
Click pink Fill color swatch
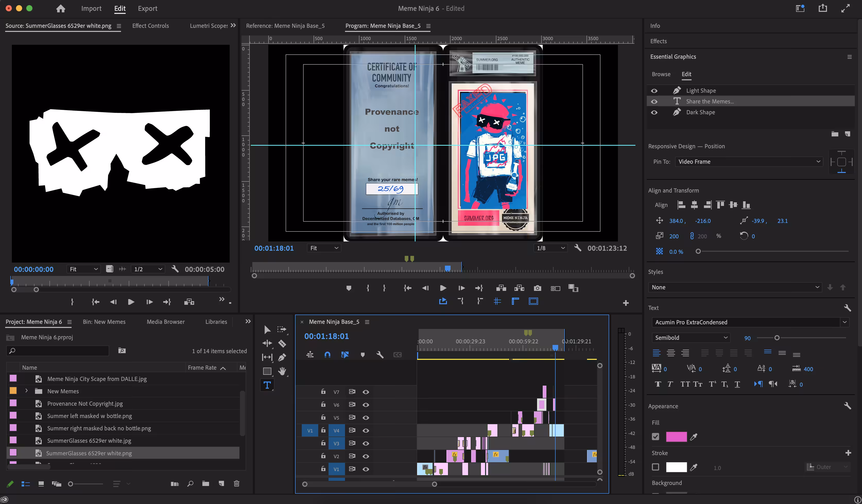coord(676,437)
